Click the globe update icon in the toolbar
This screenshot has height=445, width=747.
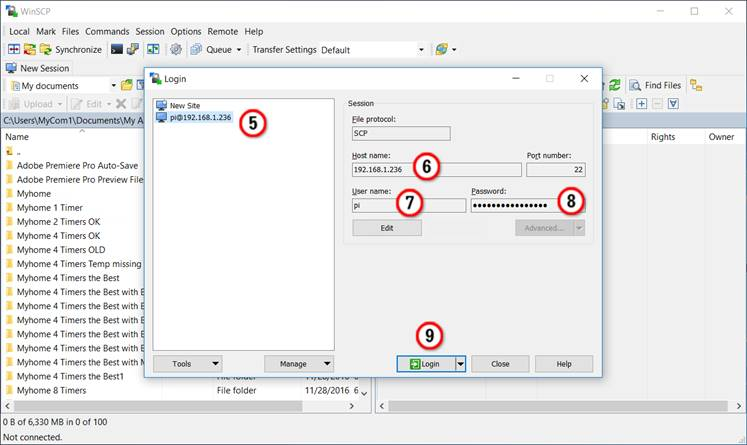[442, 49]
